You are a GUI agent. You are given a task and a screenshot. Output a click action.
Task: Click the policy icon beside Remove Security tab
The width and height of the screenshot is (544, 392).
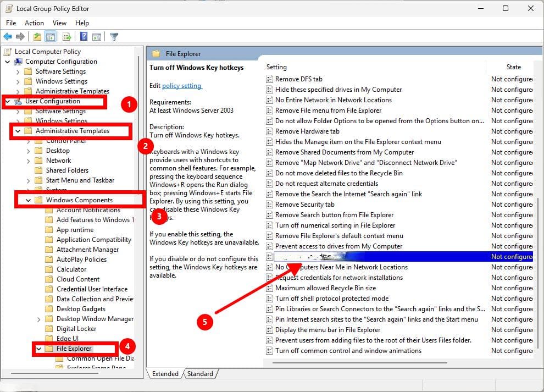[269, 205]
